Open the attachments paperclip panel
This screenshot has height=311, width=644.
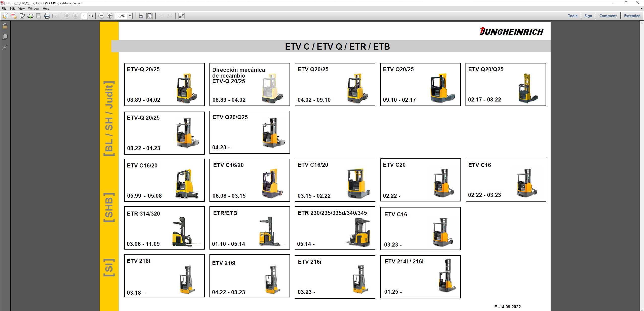5,47
